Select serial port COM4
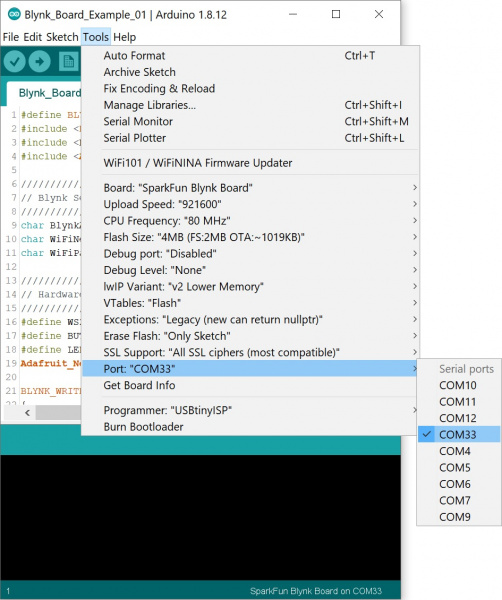The height and width of the screenshot is (600, 502). [x=459, y=451]
